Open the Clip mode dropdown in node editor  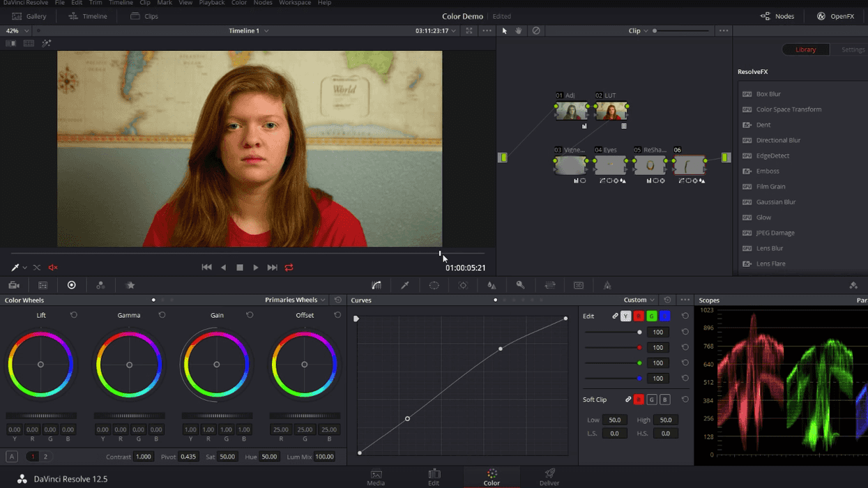coord(638,31)
